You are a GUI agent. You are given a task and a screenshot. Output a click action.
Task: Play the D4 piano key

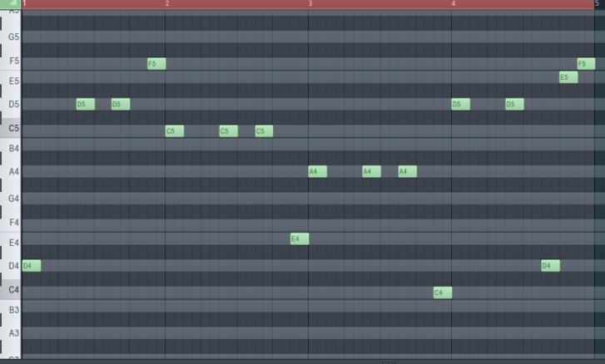point(11,266)
